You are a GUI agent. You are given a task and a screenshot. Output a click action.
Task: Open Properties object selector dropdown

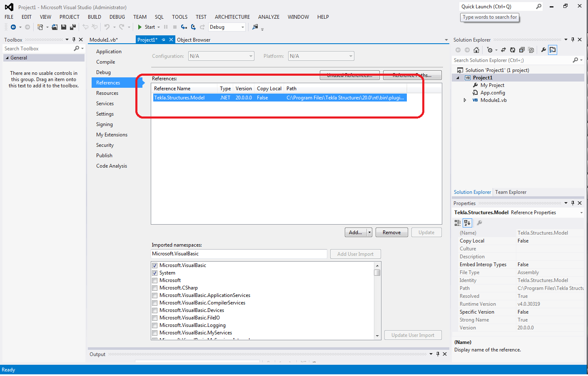click(x=581, y=213)
